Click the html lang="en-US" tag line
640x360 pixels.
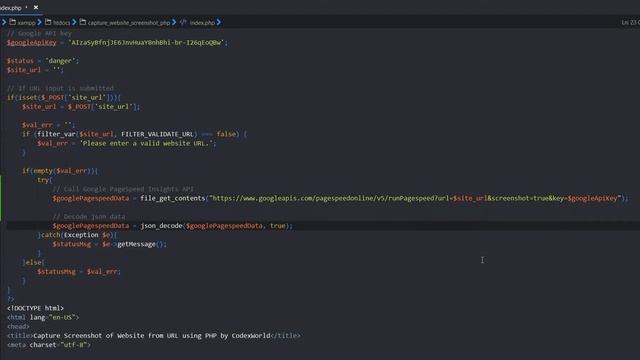tap(43, 317)
